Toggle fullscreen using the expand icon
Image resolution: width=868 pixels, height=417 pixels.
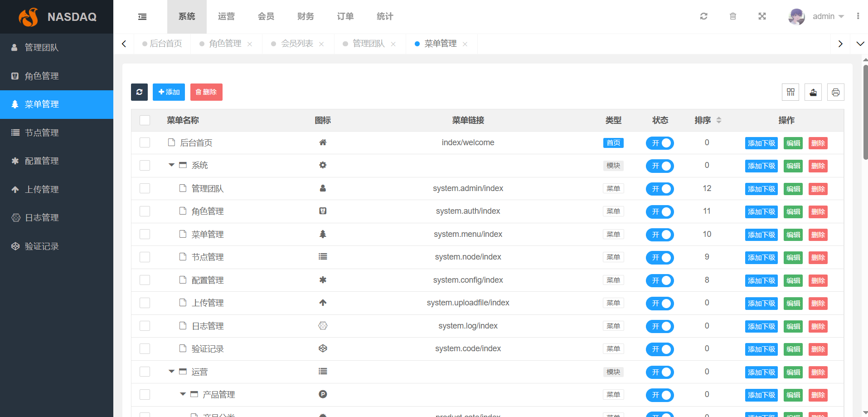[x=762, y=16]
